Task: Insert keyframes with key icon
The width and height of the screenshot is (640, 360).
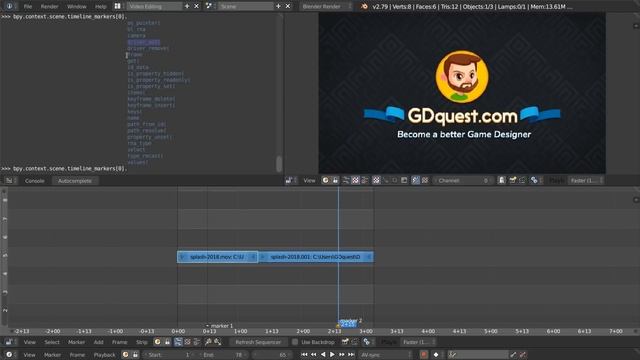Action: click(513, 355)
